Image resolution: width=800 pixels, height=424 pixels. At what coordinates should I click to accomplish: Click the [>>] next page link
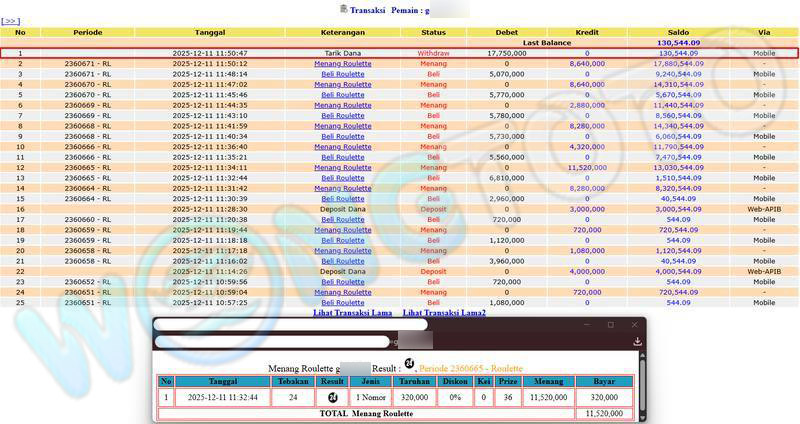click(11, 21)
